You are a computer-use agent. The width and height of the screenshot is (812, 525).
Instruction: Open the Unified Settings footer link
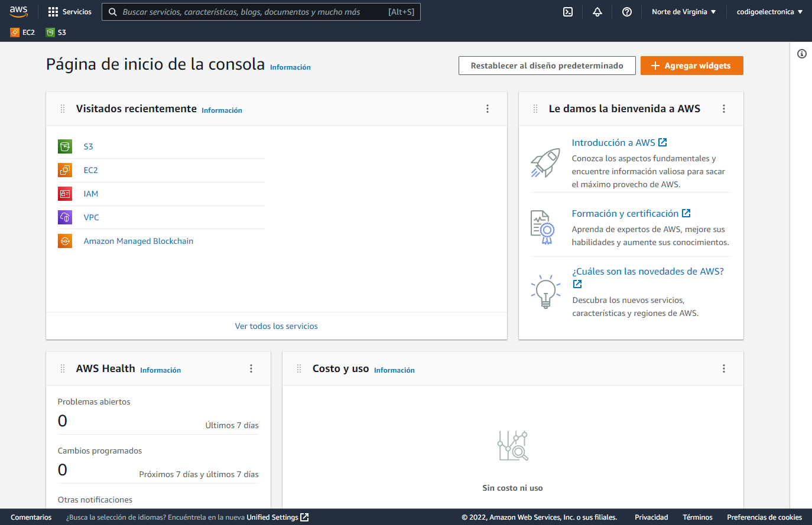click(x=278, y=517)
